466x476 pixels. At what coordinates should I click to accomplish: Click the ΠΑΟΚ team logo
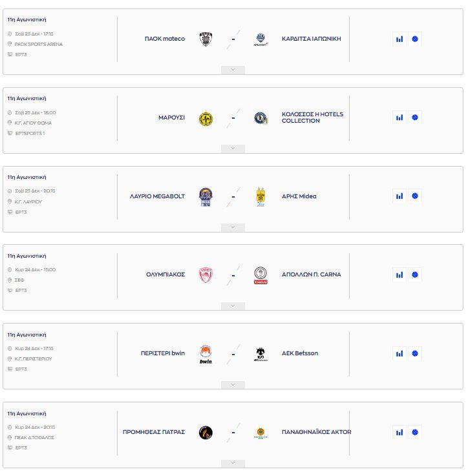click(206, 39)
